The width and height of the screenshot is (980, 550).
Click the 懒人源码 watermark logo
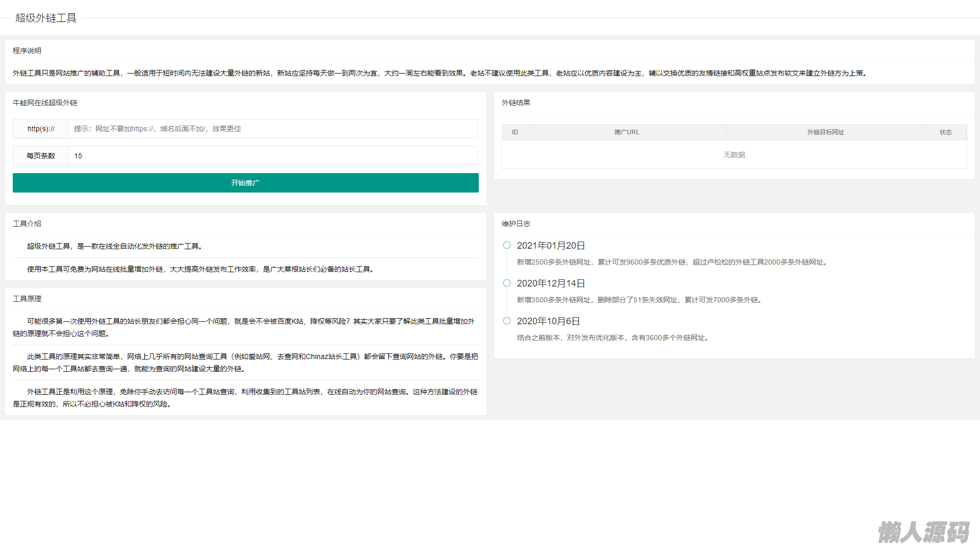(x=923, y=532)
